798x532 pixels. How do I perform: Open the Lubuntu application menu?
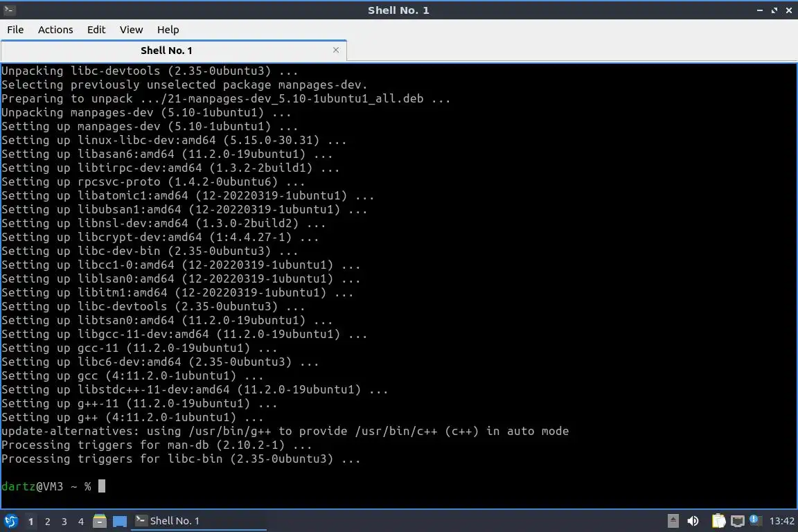point(10,521)
